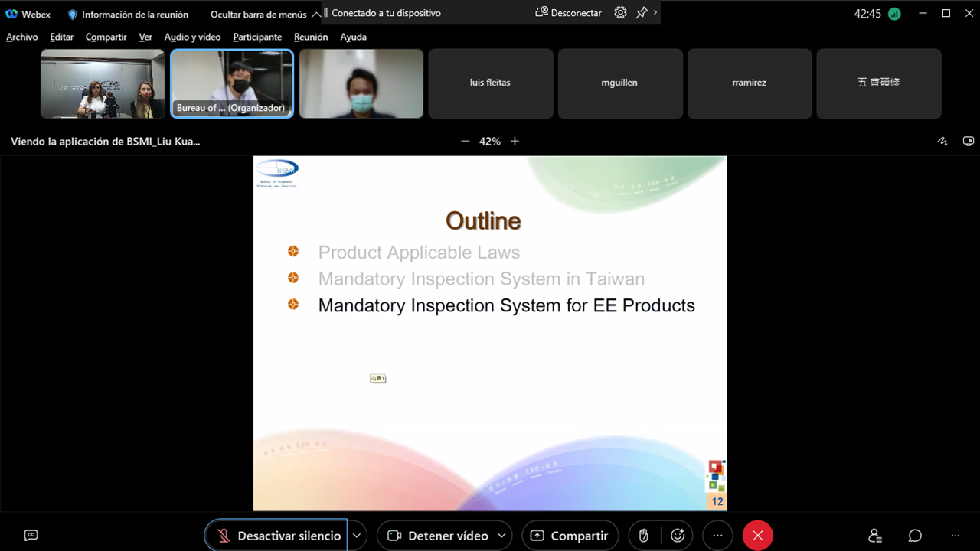Open the Ayuda menu

[x=353, y=37]
